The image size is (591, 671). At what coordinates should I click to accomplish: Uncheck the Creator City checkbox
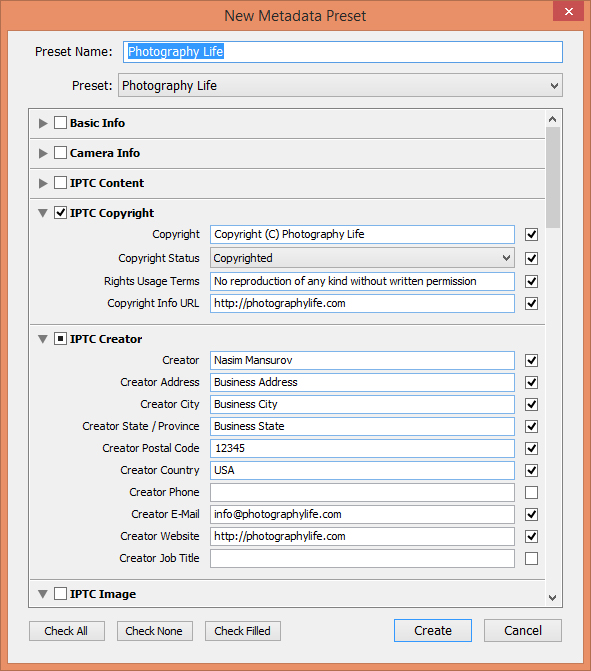532,404
